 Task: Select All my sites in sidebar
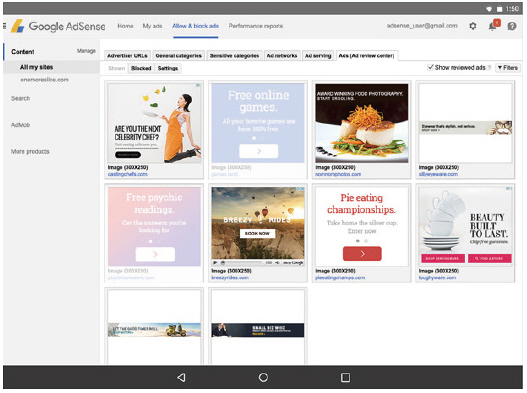36,67
